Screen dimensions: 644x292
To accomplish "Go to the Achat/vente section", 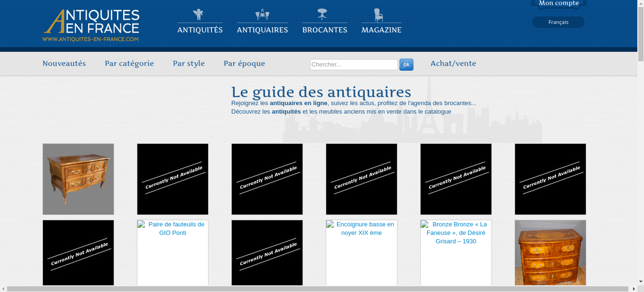I will click(453, 63).
